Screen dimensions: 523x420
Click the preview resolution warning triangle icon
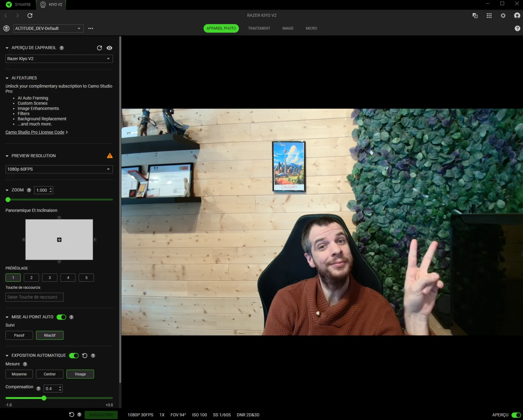click(x=110, y=156)
